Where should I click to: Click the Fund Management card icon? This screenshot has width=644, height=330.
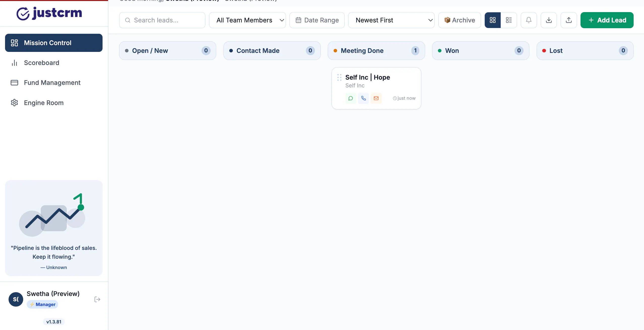(x=14, y=83)
